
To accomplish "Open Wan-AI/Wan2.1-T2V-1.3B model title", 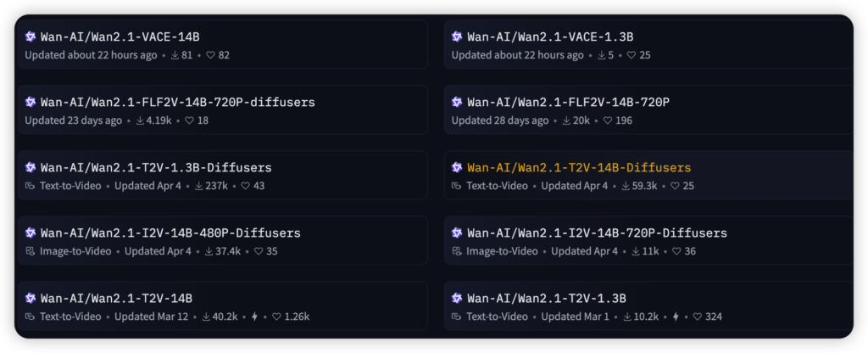I will click(x=547, y=299).
